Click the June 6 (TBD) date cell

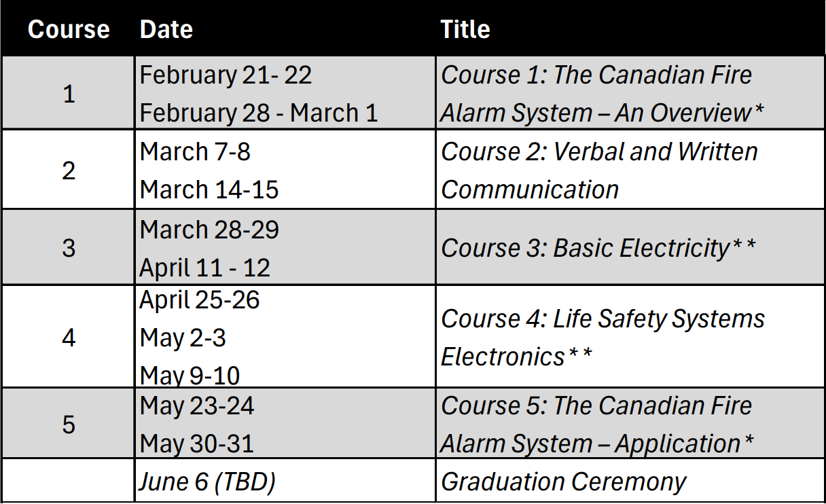point(208,482)
